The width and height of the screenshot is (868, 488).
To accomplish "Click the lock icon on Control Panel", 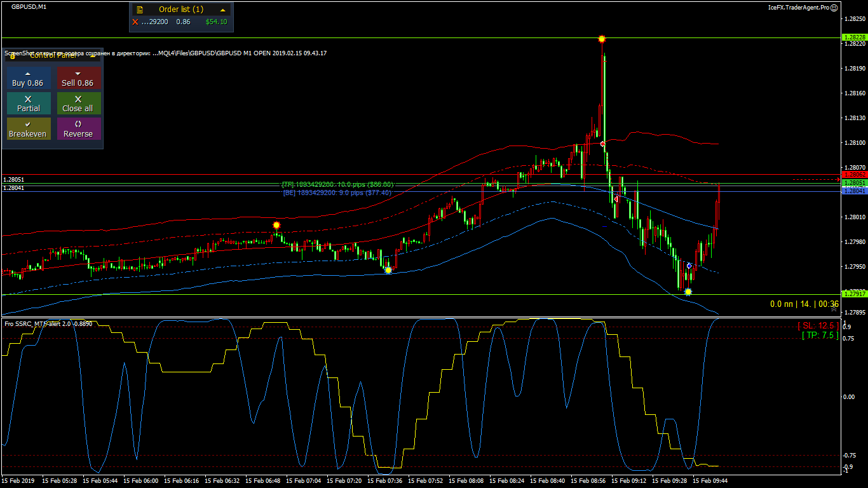I will [12, 56].
